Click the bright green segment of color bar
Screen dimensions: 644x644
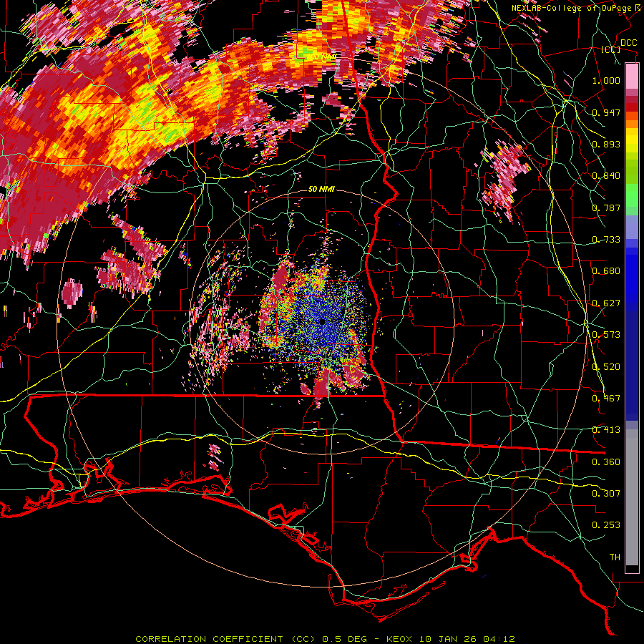coord(632,195)
